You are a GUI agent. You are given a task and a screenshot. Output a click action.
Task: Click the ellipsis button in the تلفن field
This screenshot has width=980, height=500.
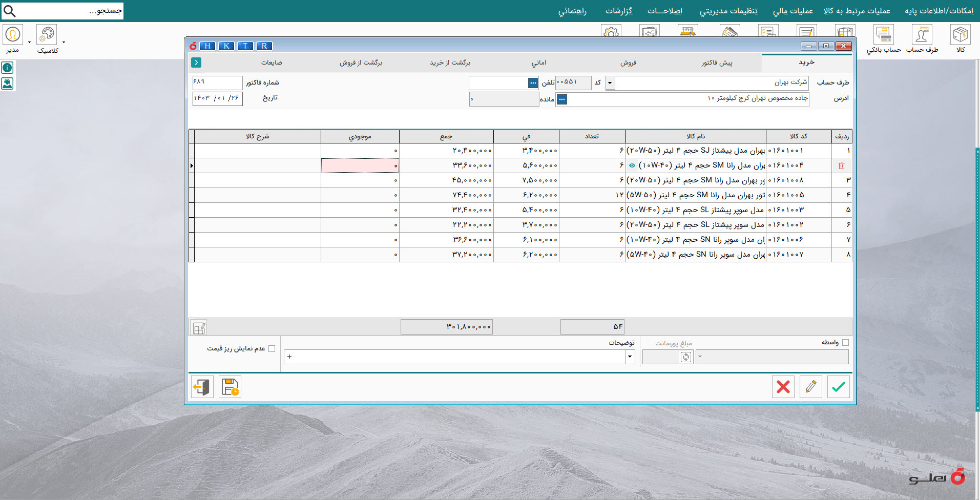pos(533,83)
